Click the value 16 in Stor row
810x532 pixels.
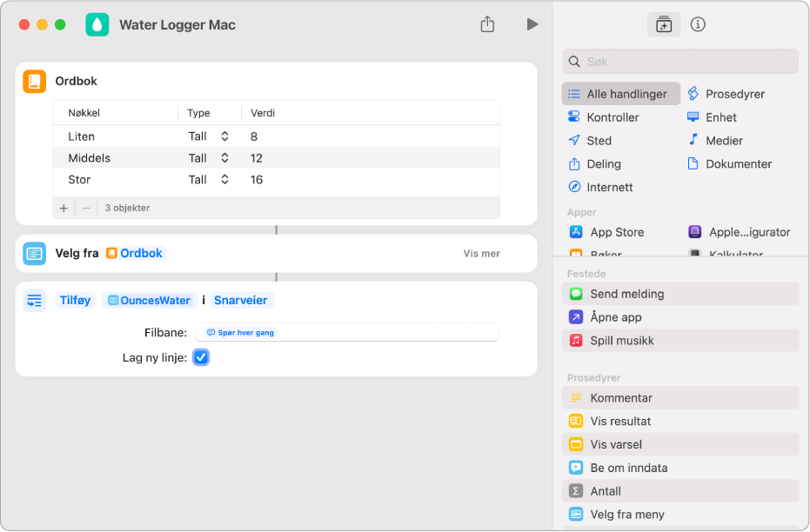tap(257, 180)
